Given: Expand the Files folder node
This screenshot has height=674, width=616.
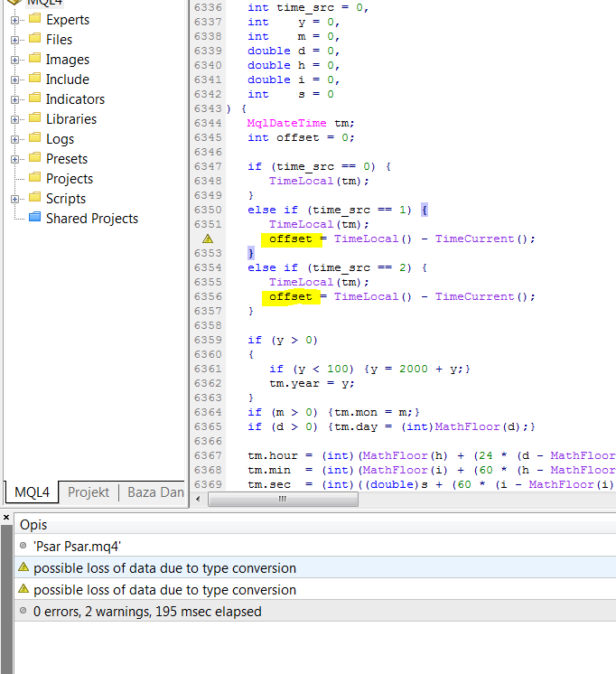Looking at the screenshot, I should click(x=15, y=40).
